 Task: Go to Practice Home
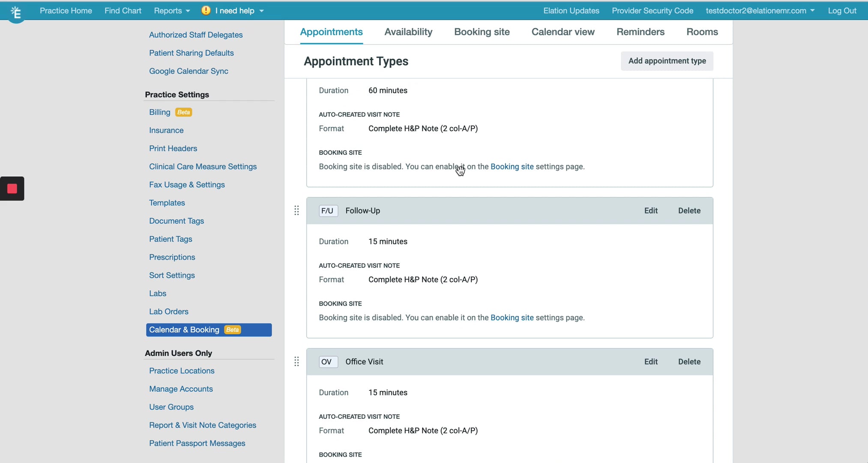[x=66, y=11]
